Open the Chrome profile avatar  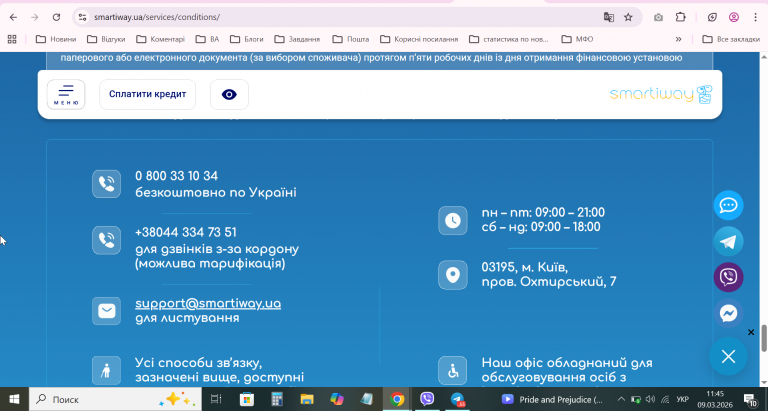click(x=734, y=17)
